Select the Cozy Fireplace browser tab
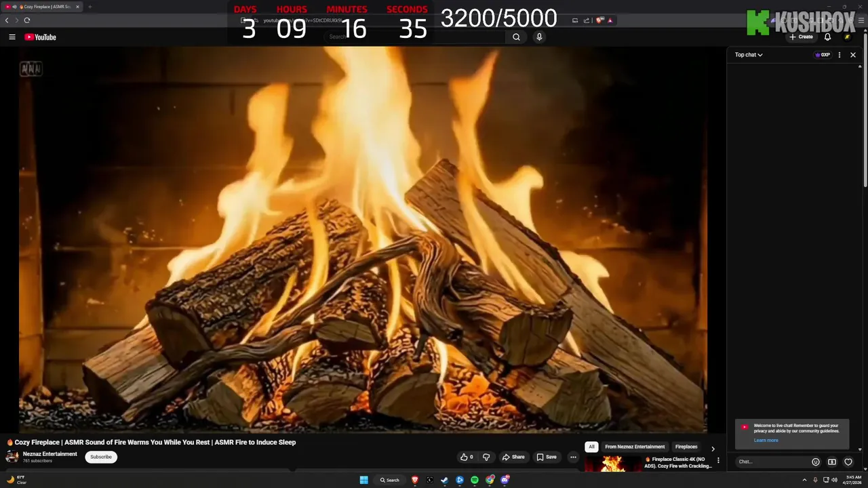868x488 pixels. coord(43,7)
